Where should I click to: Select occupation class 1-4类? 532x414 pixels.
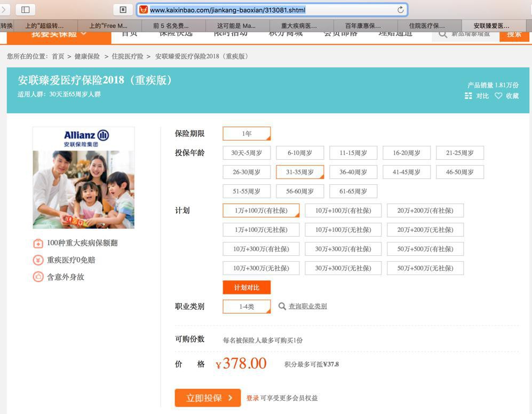[247, 307]
